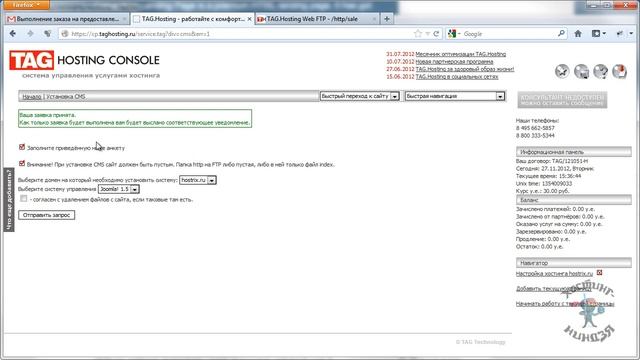The height and width of the screenshot is (360, 640).
Task: Click the logout round console icon
Action: 620,71
